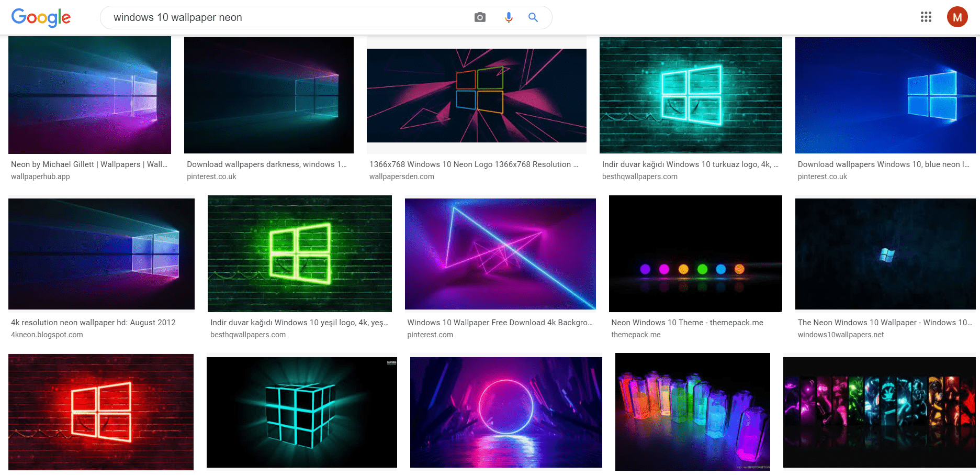Click the pinterest.com source link
980x475 pixels.
(430, 335)
